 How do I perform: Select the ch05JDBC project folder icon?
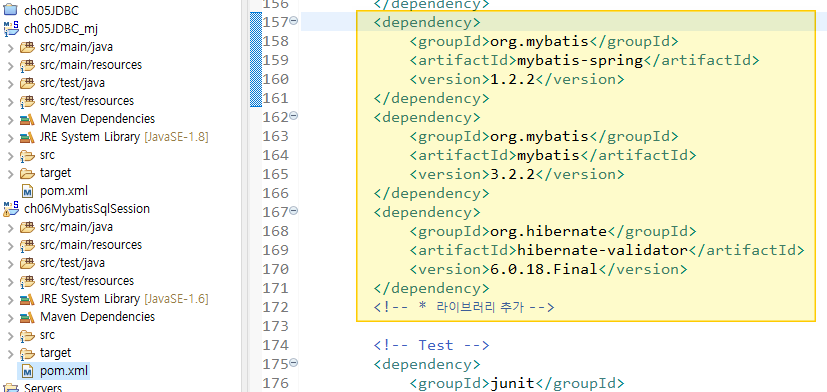[x=10, y=9]
